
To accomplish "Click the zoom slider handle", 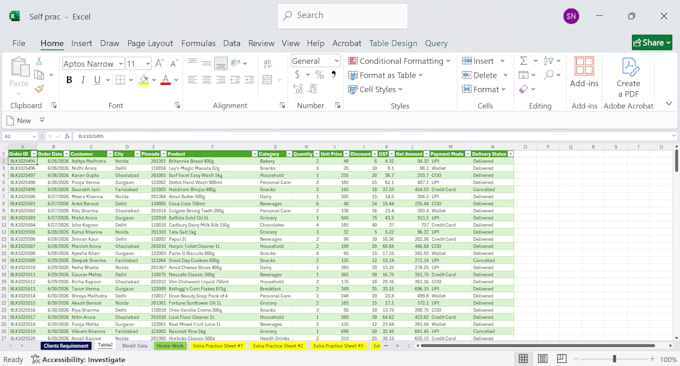I will (614, 359).
